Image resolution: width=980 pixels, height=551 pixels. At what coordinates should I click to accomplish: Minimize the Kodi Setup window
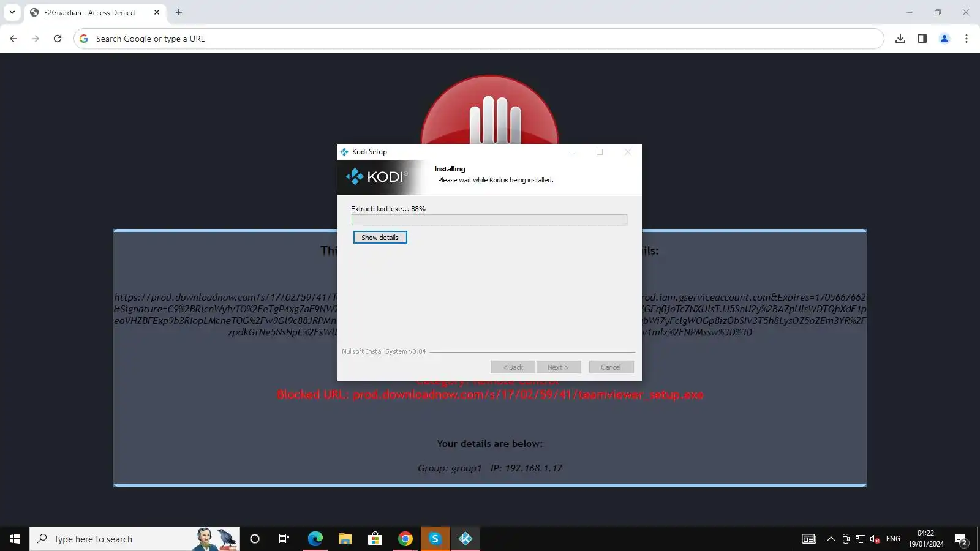coord(572,152)
